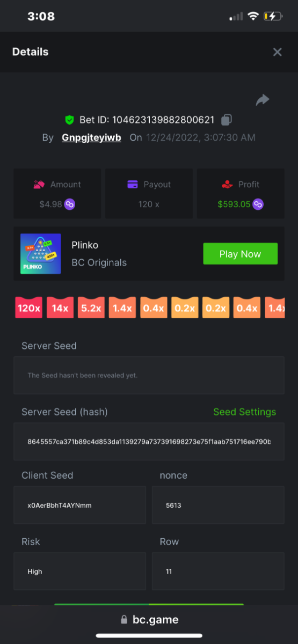
Task: Tap the Amount bet icon
Action: tap(39, 184)
